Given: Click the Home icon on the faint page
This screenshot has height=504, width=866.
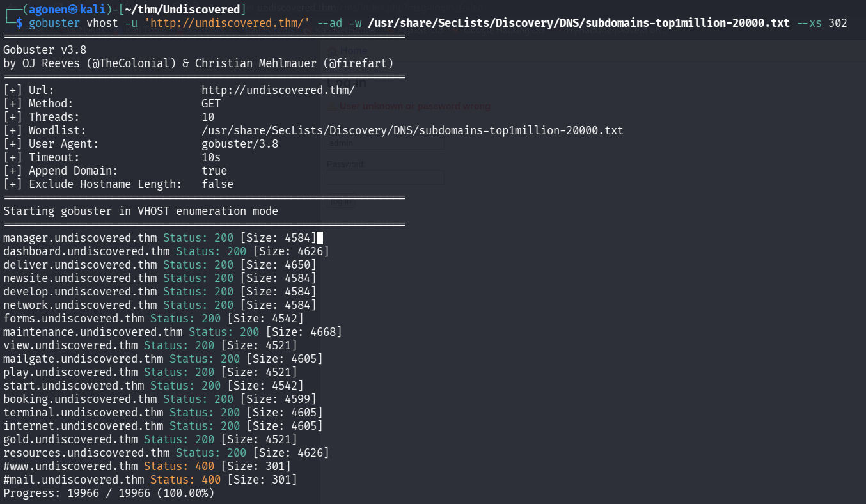Looking at the screenshot, I should (332, 51).
